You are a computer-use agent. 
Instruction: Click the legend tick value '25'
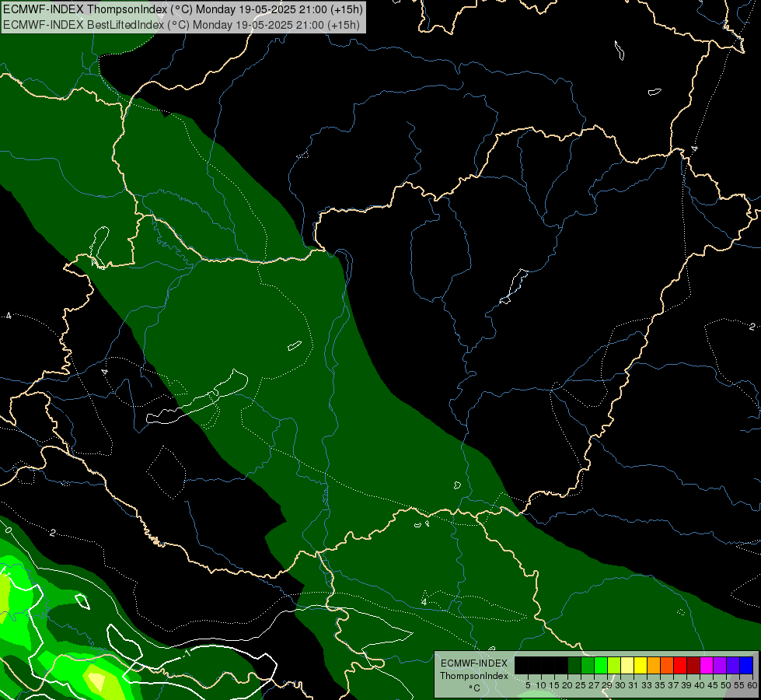pos(581,685)
